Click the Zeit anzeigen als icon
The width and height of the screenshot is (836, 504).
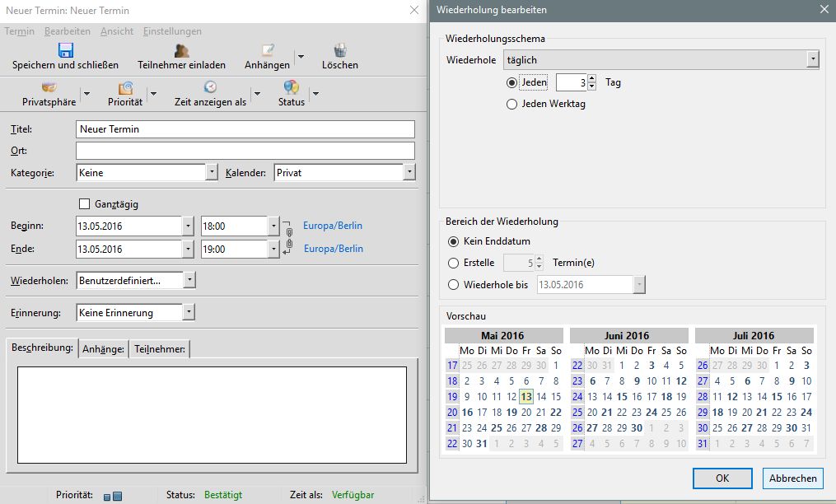210,87
